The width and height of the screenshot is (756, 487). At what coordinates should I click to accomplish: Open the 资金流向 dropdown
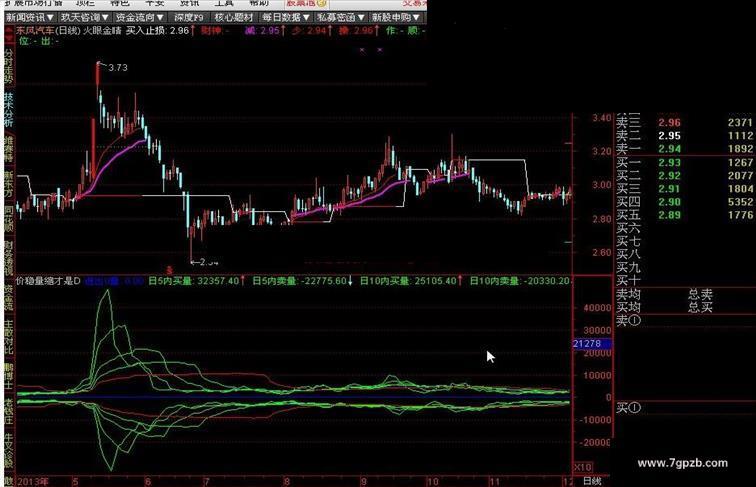point(140,17)
